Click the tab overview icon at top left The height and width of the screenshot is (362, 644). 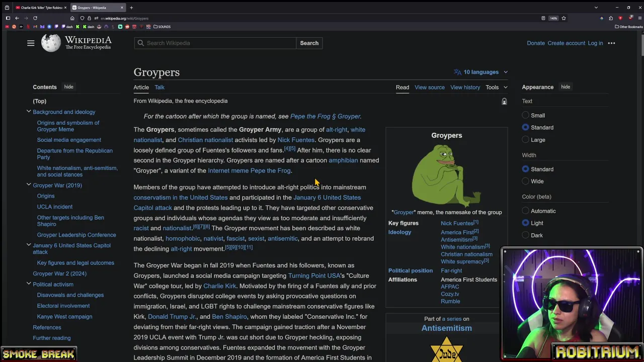click(7, 8)
